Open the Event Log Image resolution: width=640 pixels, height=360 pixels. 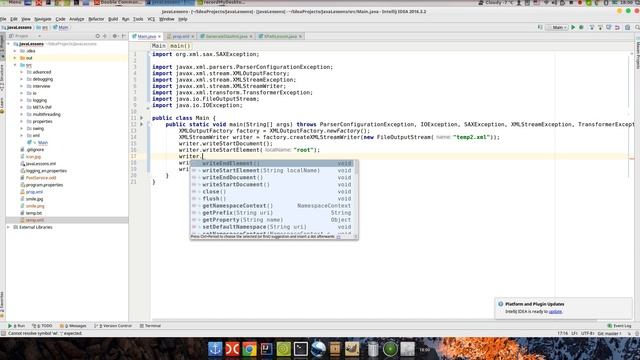point(619,326)
